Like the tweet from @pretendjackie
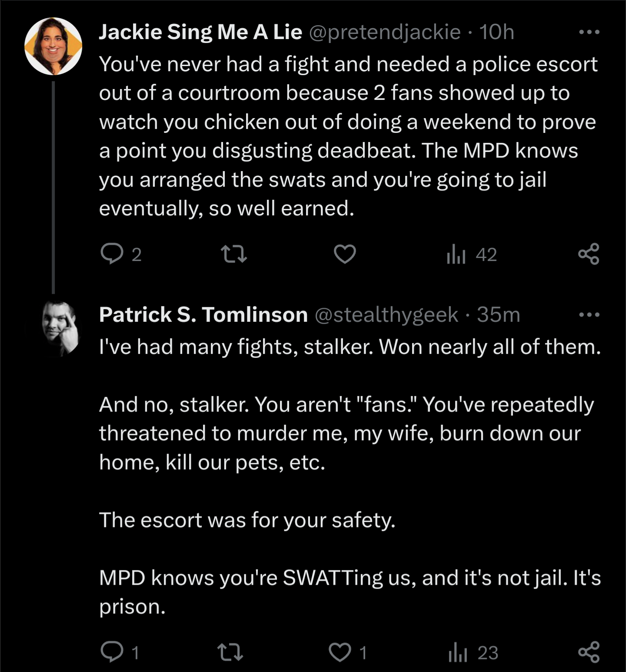 click(x=345, y=254)
